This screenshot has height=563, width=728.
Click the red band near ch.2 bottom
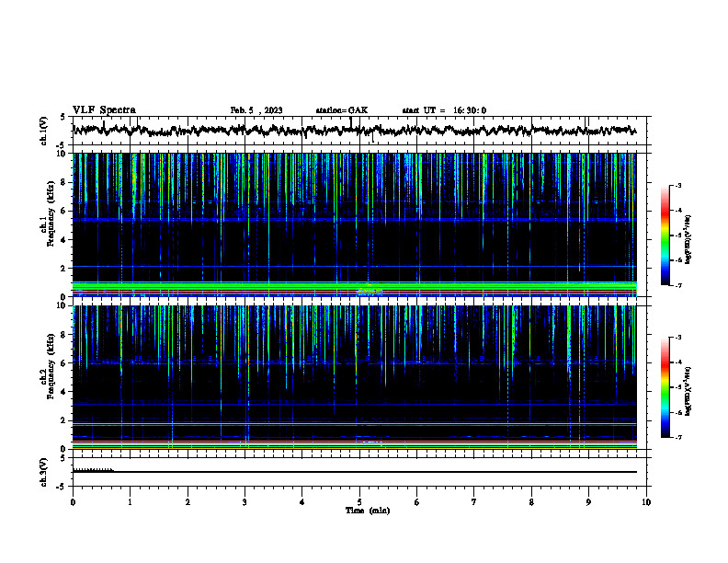coord(354,442)
